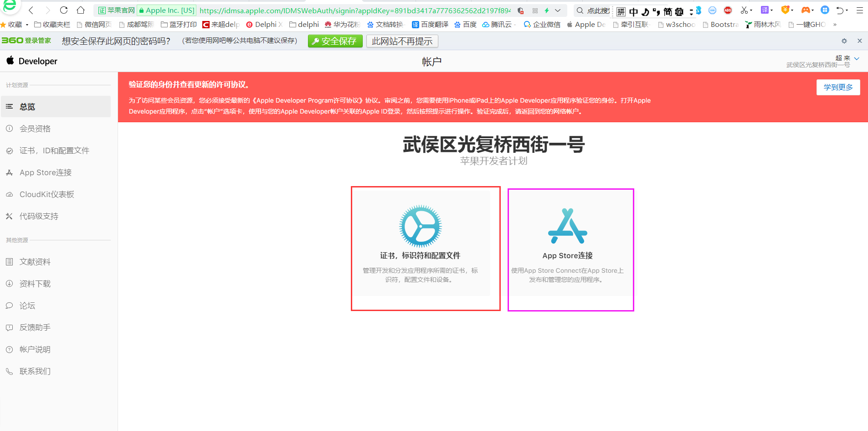Viewport: 868px width, 431px height.
Task: Click the URL address field
Action: point(355,10)
